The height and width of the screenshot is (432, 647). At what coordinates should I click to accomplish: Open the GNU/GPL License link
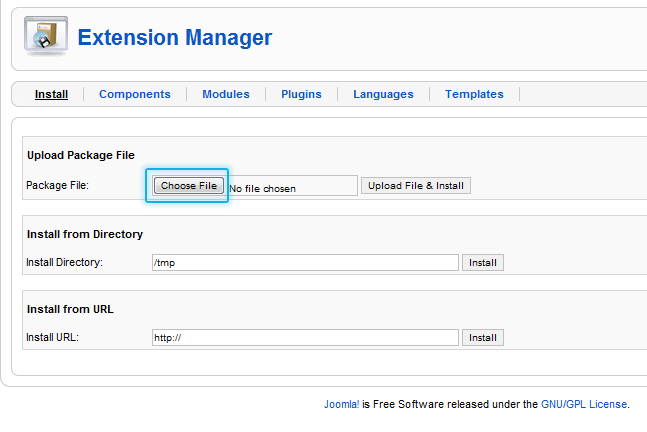584,404
